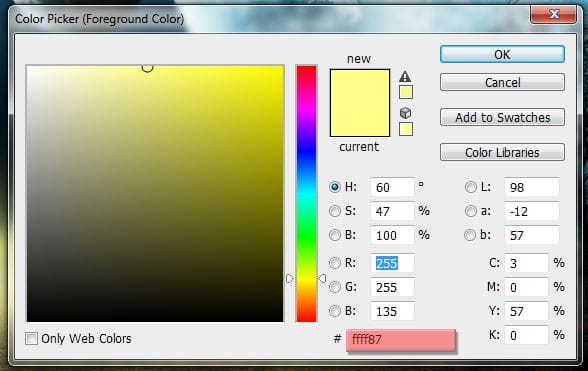588x371 pixels.
Task: Click the L field showing 98
Action: point(531,187)
